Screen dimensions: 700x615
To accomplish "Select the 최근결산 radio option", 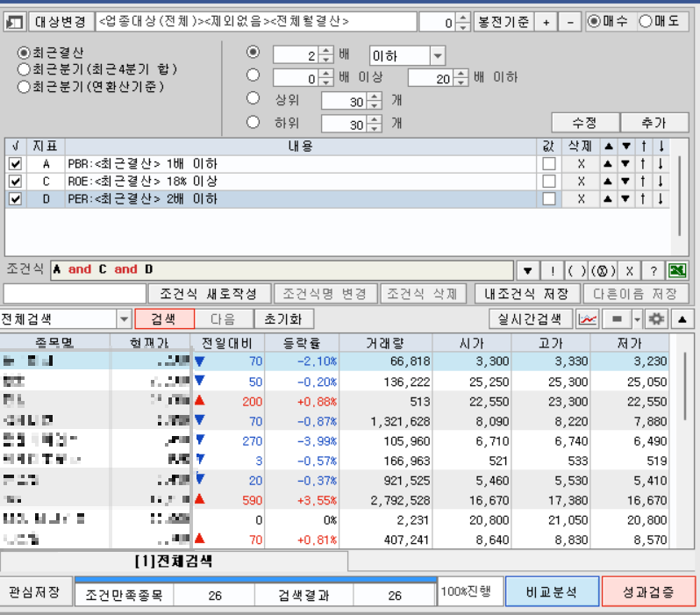I will tap(24, 53).
